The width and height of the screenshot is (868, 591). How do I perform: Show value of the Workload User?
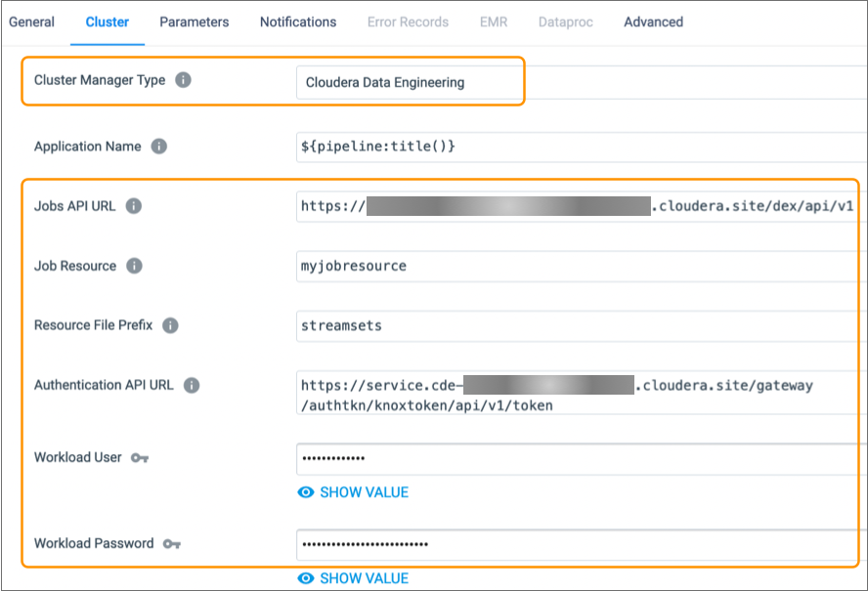(x=353, y=492)
